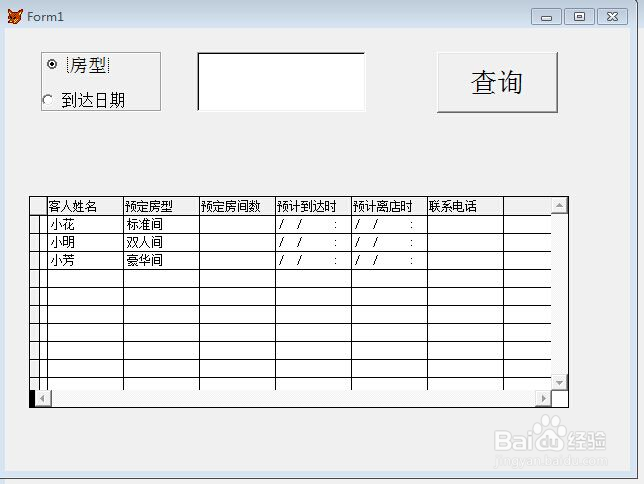Select the 房型 radio button
Screen dimensions: 644x484
pos(52,64)
